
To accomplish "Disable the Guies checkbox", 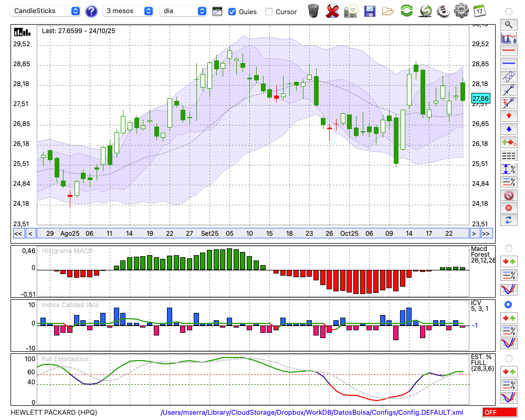I will click(232, 12).
